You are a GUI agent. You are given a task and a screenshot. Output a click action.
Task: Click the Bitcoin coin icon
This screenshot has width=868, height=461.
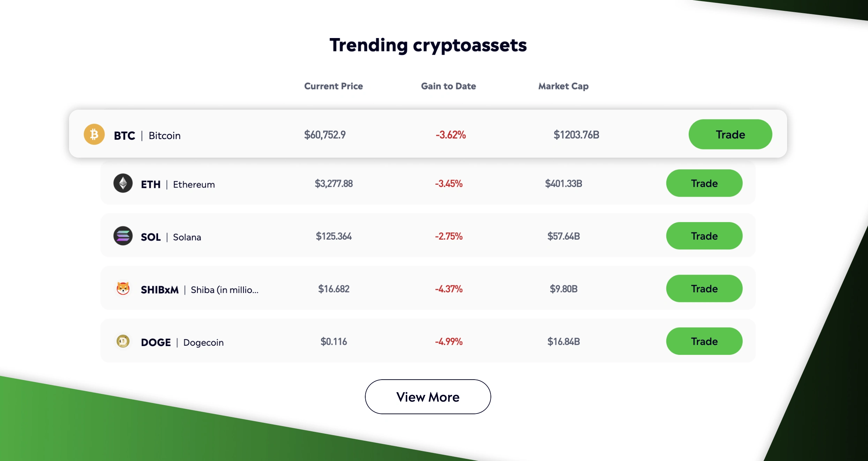[x=94, y=134]
